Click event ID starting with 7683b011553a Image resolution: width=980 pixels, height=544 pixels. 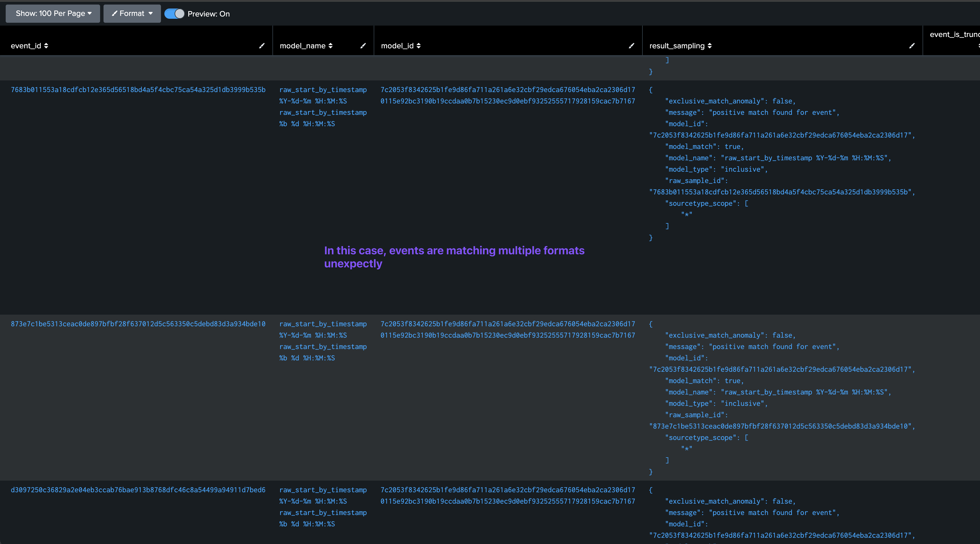click(138, 90)
